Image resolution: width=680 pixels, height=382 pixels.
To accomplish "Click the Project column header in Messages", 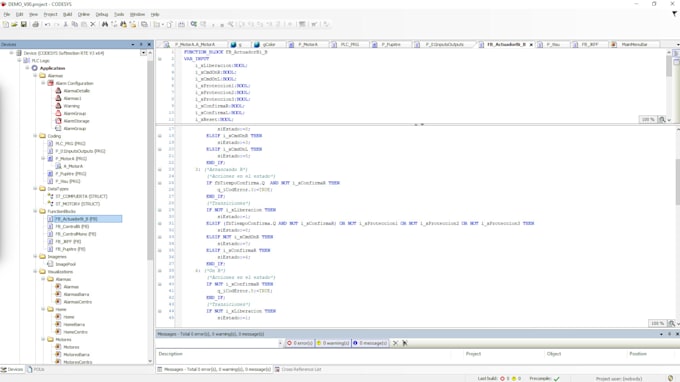I will [473, 354].
